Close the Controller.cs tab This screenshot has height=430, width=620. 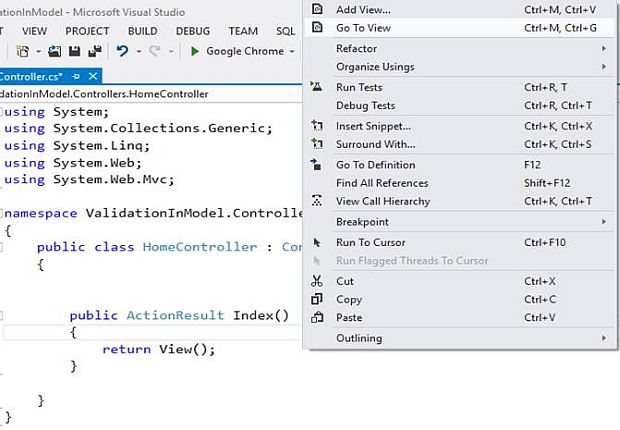point(93,76)
